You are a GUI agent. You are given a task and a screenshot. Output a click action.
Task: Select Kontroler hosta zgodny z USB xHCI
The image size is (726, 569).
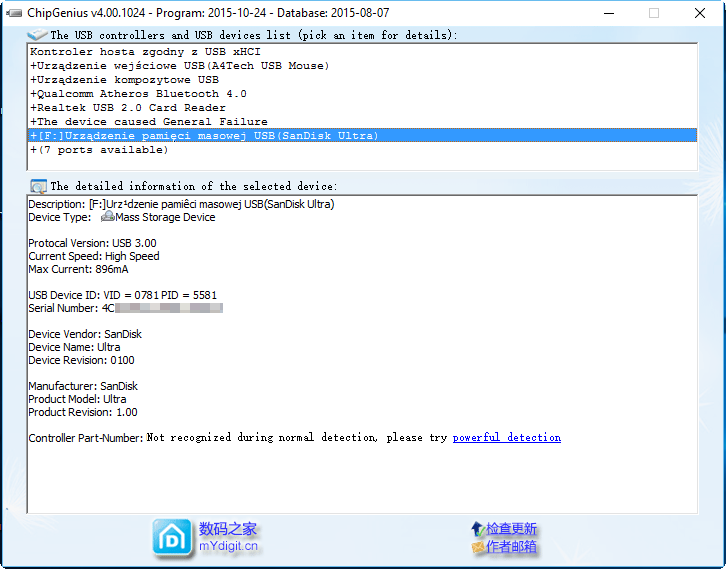pos(363,51)
